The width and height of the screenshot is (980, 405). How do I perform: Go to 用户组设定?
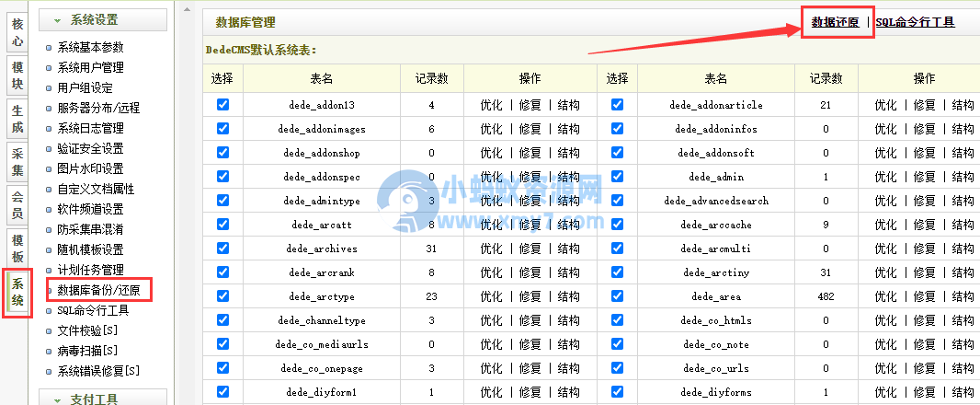click(x=85, y=88)
